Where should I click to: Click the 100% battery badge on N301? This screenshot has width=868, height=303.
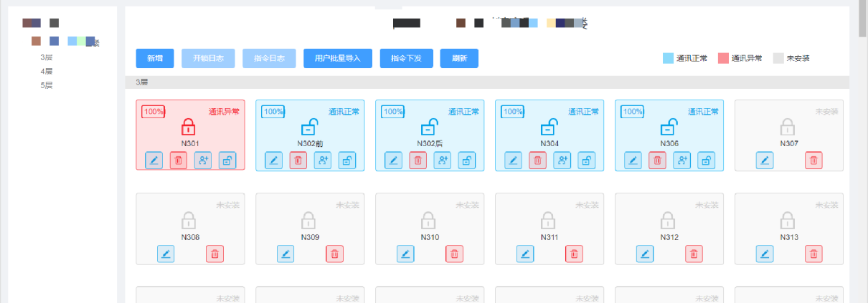click(x=154, y=112)
